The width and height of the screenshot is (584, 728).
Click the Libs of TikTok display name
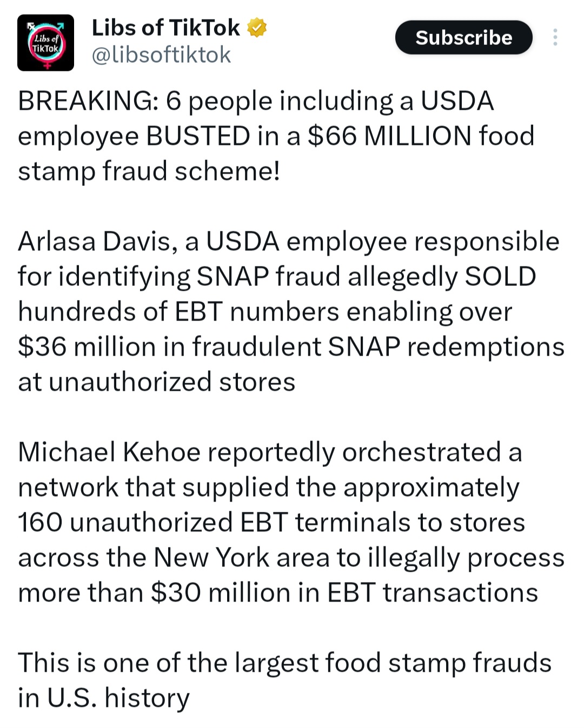click(165, 28)
